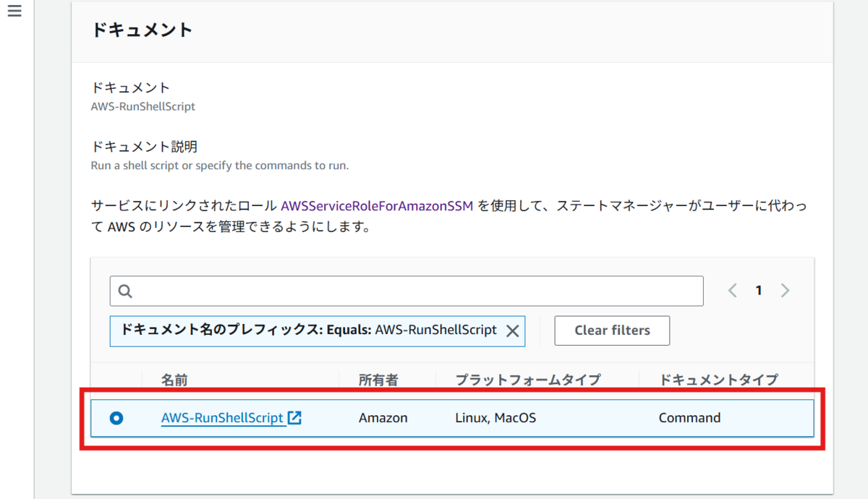Click the プラットフォームタイプ column header
Image resolution: width=868 pixels, height=499 pixels.
(x=527, y=380)
